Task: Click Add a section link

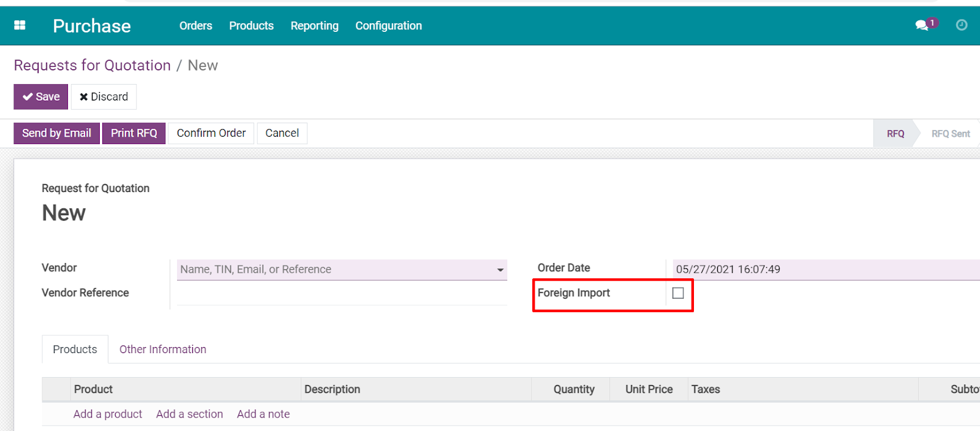Action: (x=189, y=414)
